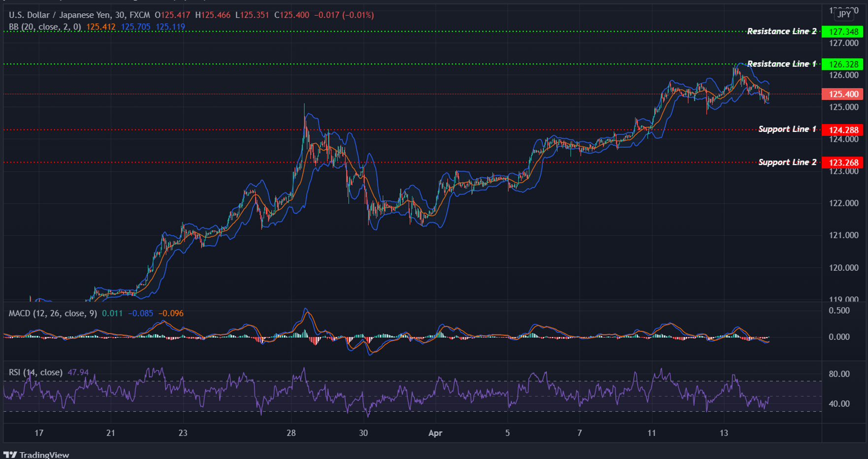Click the Resistance Line 1 price label 126.328
This screenshot has width=868, height=459.
pos(843,64)
